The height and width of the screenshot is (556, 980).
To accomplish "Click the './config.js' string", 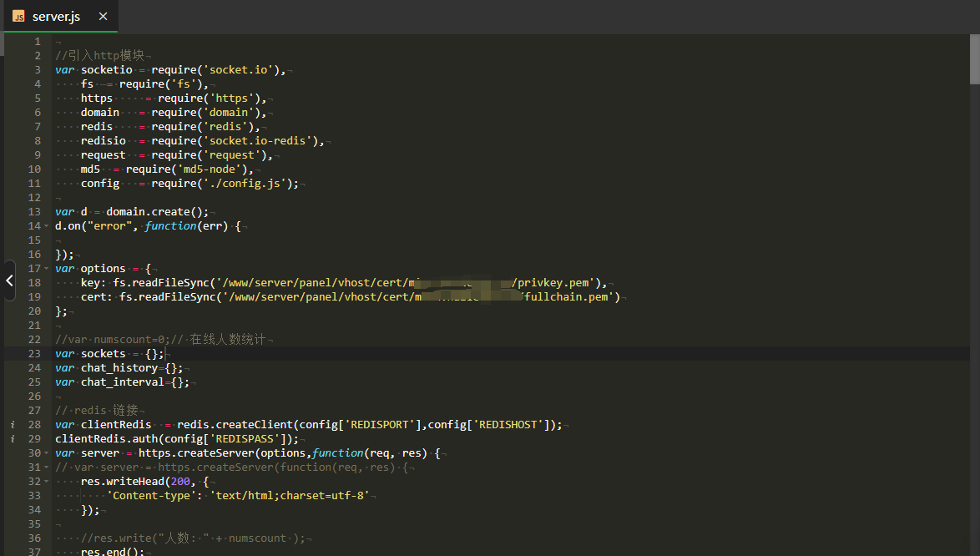I will point(245,184).
